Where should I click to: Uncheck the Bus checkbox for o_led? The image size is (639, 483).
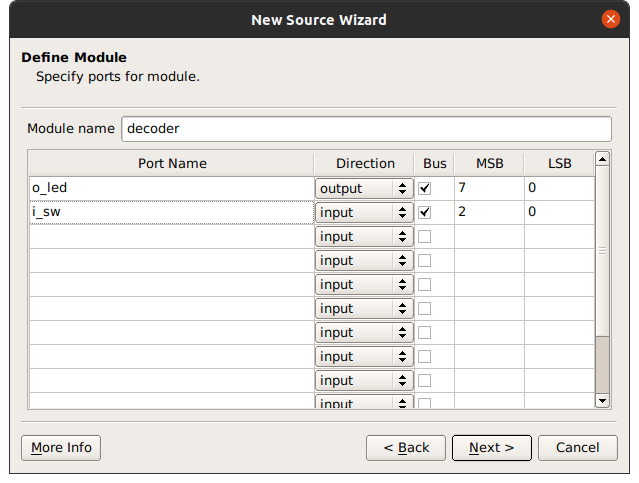[425, 188]
